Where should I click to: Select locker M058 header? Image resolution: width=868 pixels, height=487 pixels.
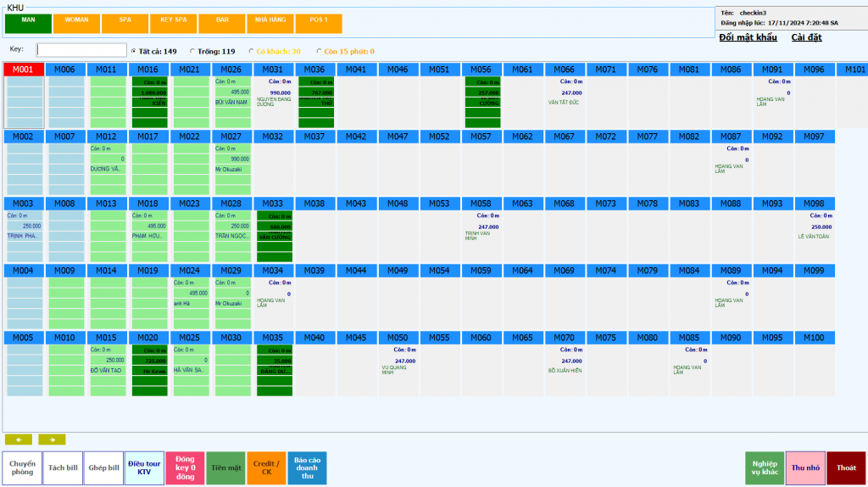(x=481, y=204)
